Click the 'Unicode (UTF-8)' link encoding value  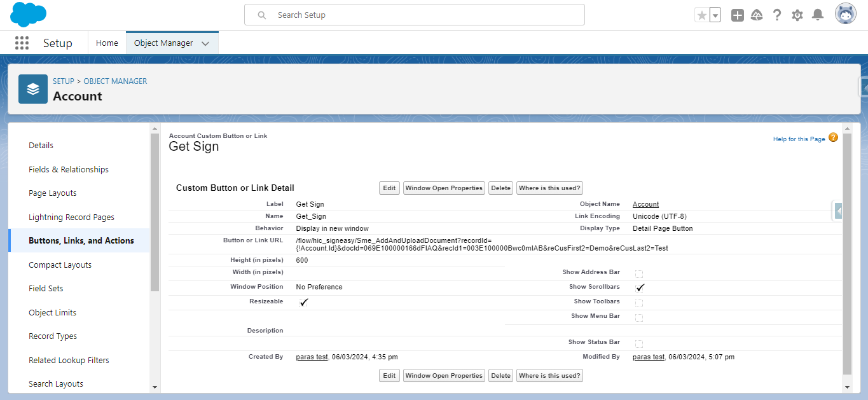[x=659, y=216]
